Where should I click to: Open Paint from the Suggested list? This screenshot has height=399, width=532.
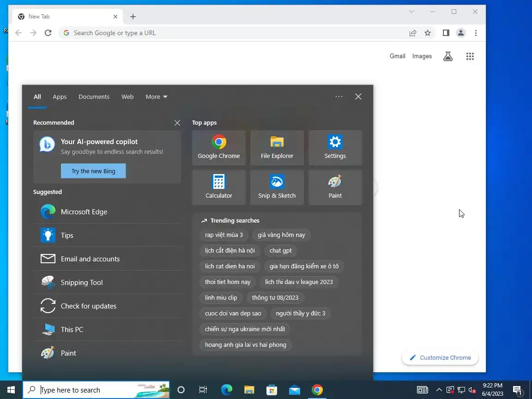[107, 353]
